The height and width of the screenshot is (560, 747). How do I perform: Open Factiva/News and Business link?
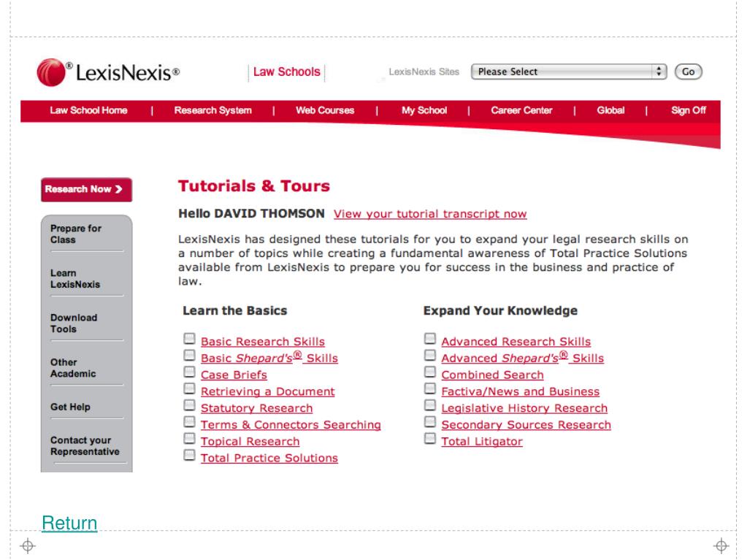pos(520,391)
